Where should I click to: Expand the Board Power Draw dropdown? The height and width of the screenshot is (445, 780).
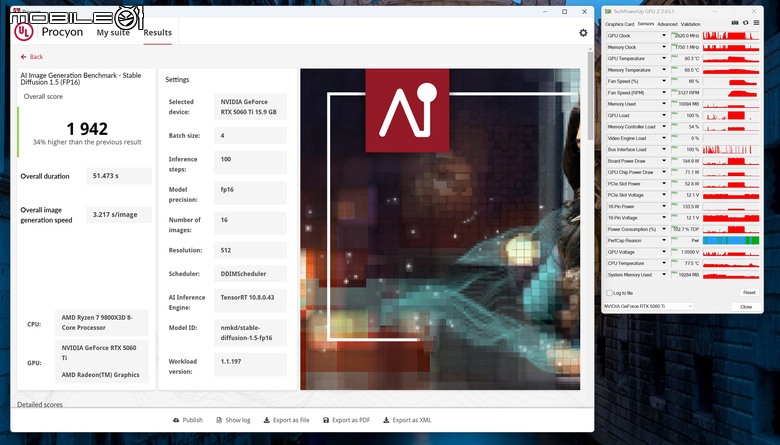click(664, 161)
